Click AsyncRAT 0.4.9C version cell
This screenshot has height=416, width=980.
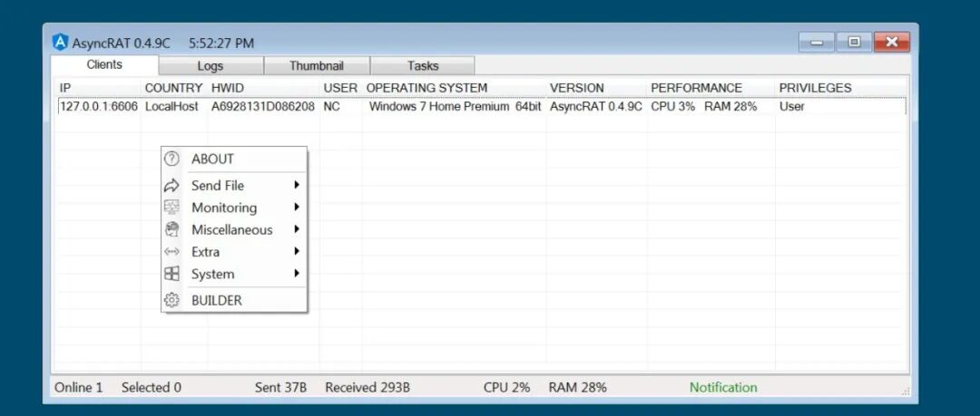pos(596,107)
